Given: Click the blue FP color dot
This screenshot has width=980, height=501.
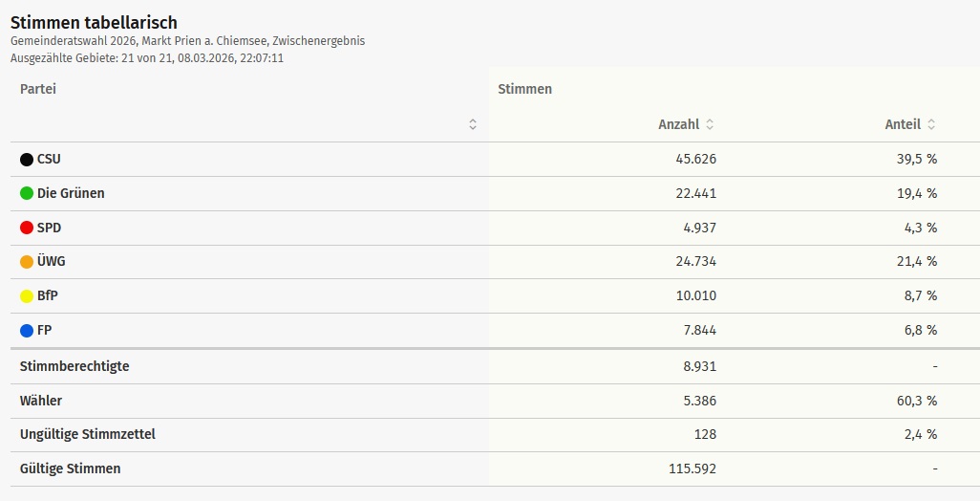Looking at the screenshot, I should (27, 331).
